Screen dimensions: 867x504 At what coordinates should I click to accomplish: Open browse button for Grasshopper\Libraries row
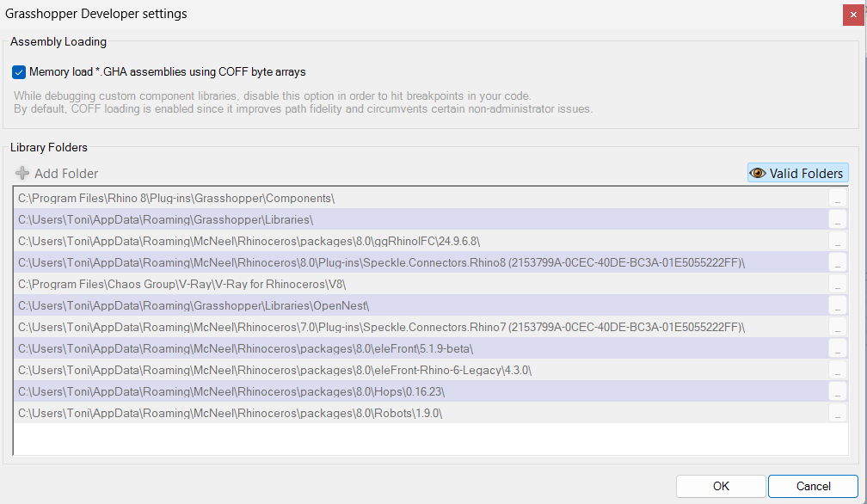838,219
